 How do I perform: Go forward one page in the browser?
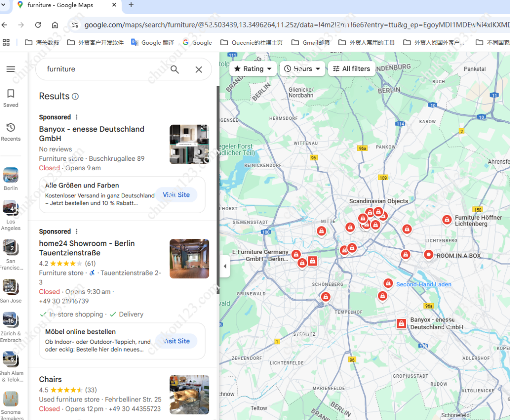(21, 25)
